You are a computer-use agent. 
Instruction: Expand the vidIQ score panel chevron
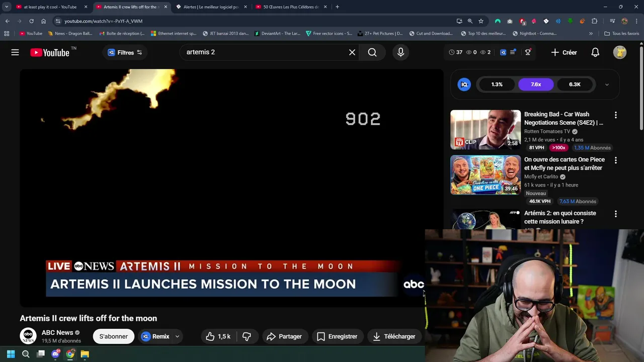point(607,84)
